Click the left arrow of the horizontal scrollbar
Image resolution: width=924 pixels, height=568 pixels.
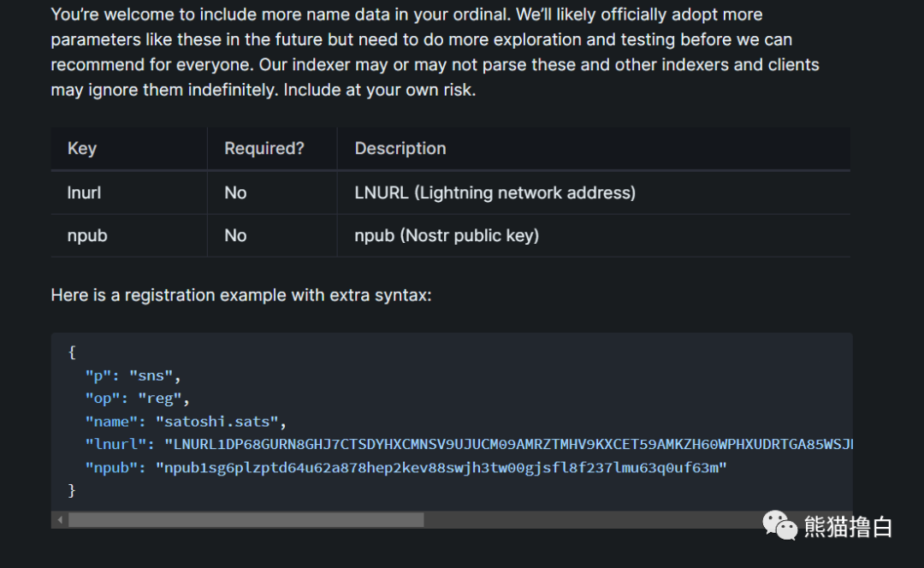pos(60,520)
